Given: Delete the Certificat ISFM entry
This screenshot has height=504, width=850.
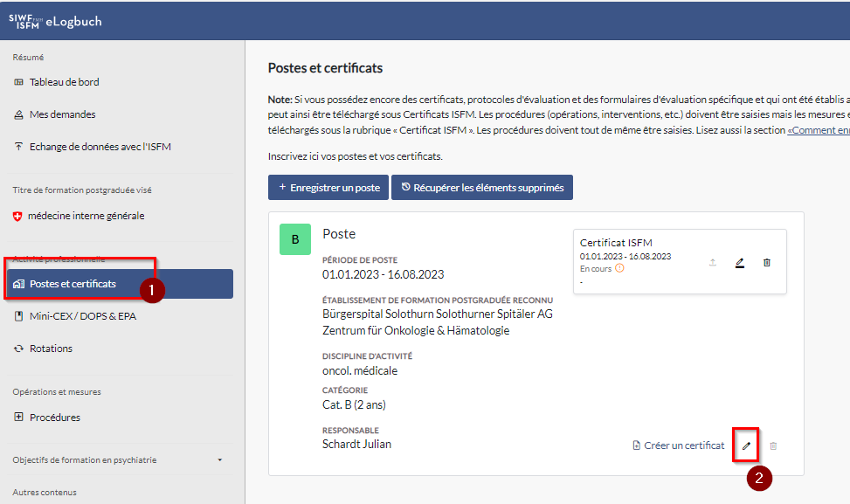Looking at the screenshot, I should pyautogui.click(x=766, y=263).
